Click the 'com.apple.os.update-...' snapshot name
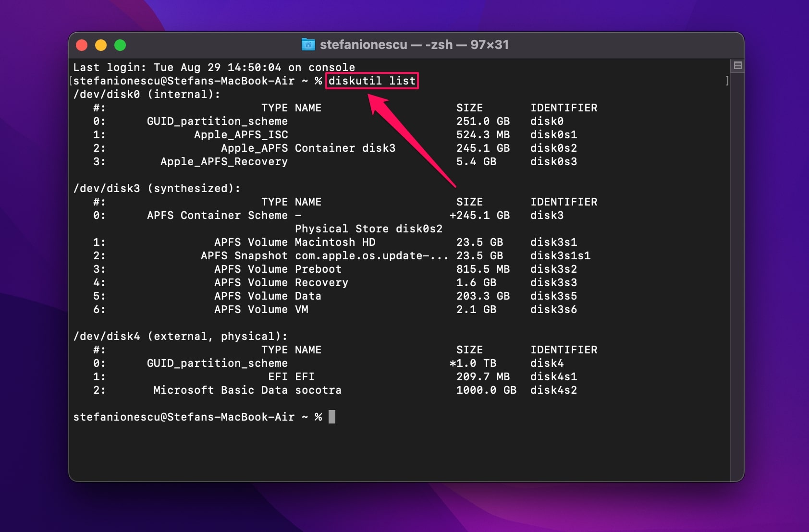 (x=371, y=255)
